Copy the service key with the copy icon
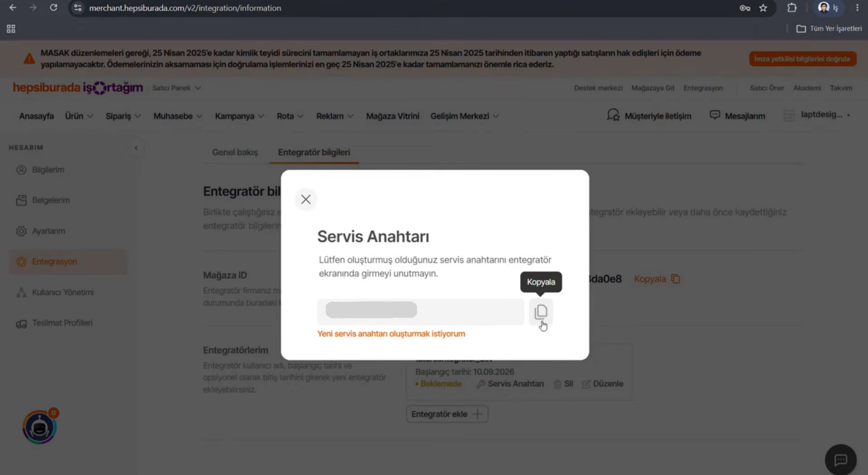The width and height of the screenshot is (868, 475). [541, 312]
